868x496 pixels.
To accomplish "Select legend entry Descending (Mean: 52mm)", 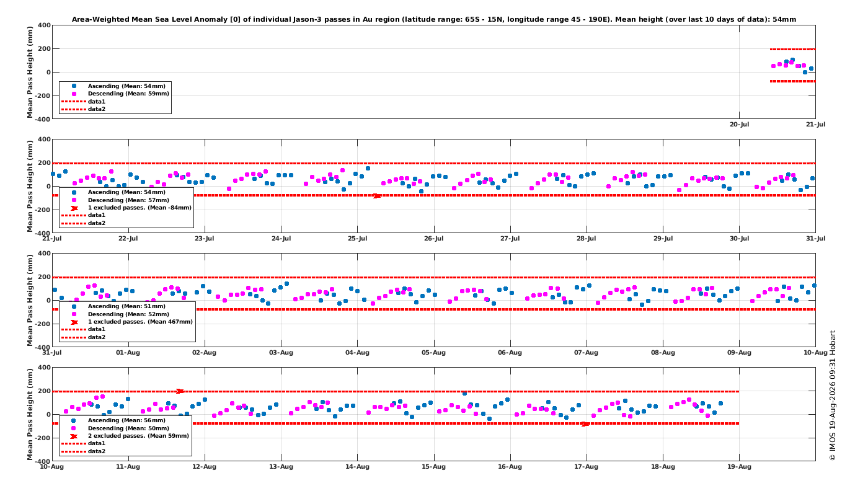I will pos(128,314).
